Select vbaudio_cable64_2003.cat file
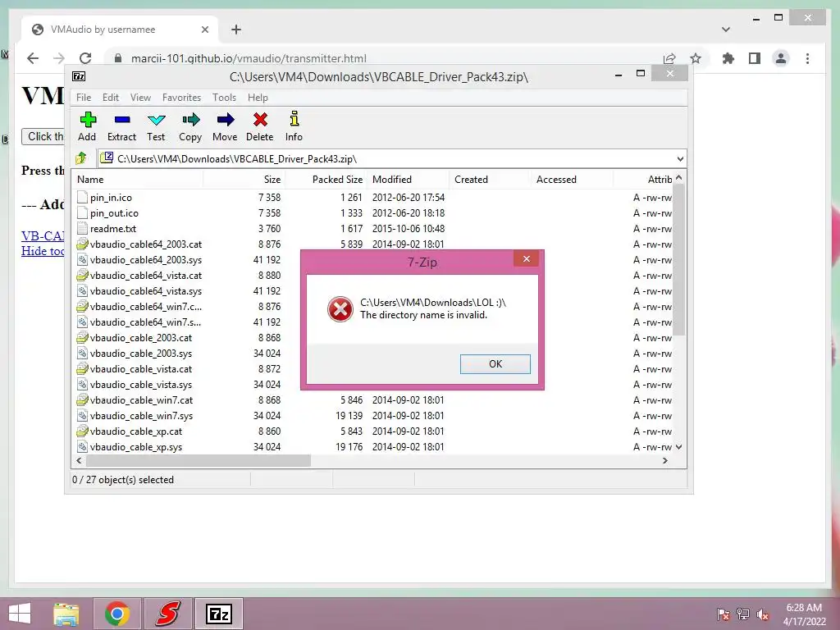The width and height of the screenshot is (840, 630). point(146,244)
